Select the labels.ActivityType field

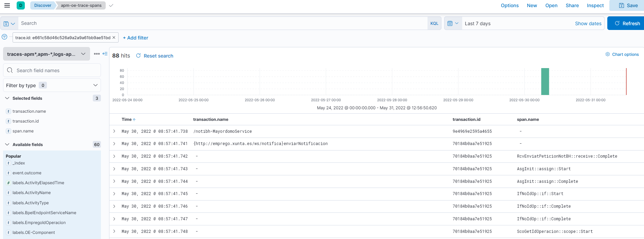31,203
